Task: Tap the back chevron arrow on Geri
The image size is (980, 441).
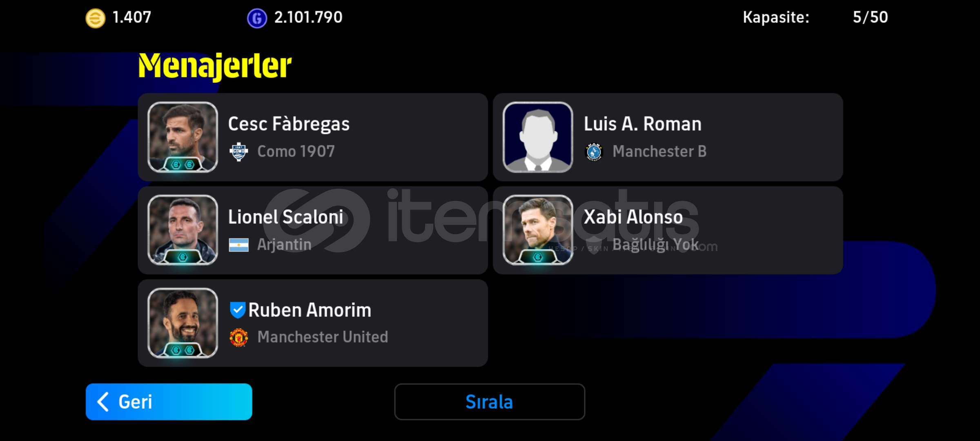Action: 103,402
